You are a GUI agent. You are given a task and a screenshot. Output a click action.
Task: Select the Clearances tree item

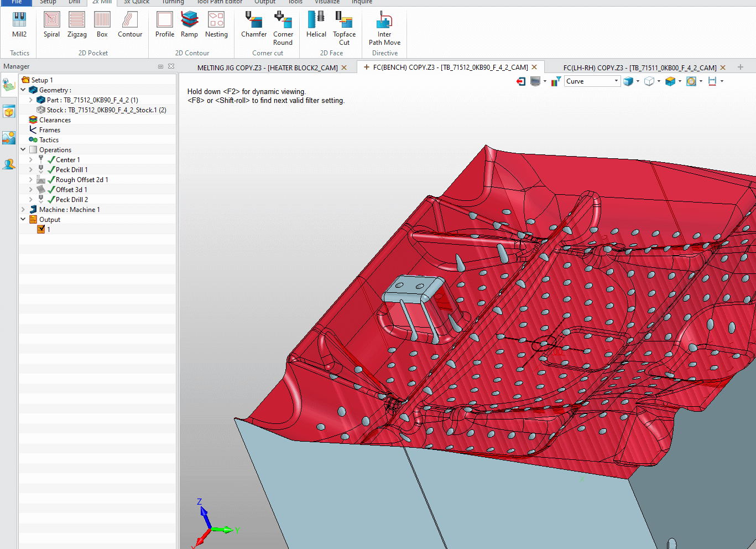tap(55, 120)
